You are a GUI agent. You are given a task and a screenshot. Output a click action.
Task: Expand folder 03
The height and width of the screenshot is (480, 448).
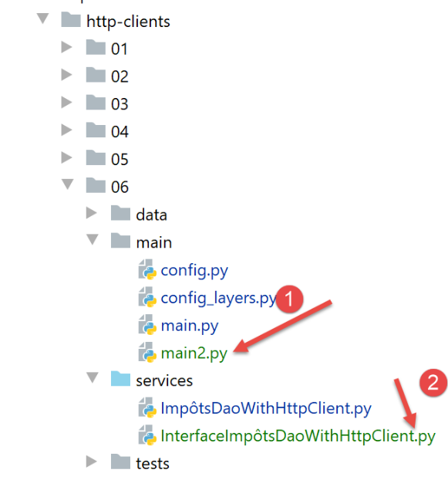click(66, 102)
